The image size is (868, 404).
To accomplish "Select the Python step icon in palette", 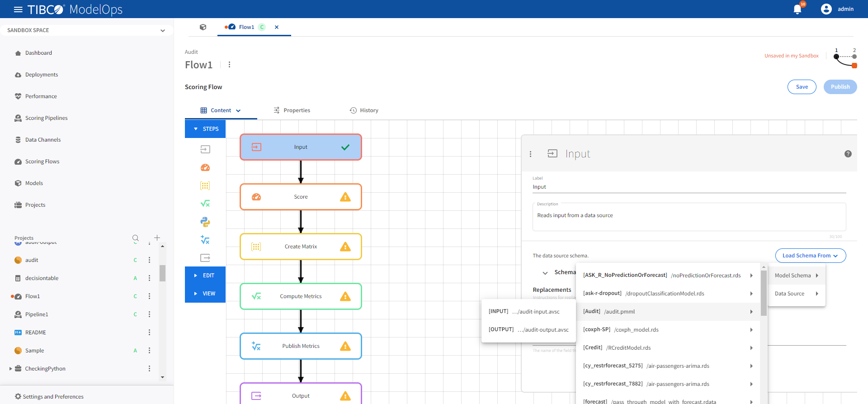I will [205, 222].
